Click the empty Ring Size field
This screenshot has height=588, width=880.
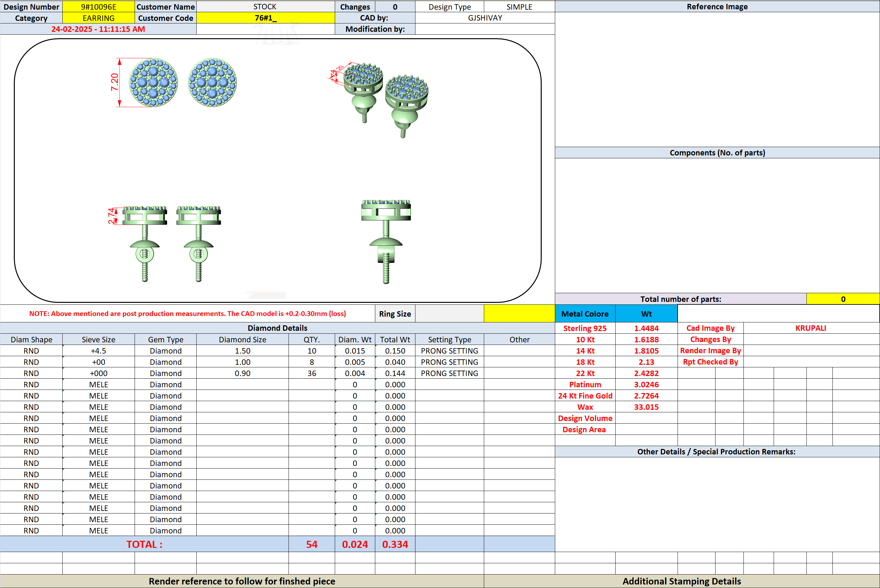click(449, 314)
